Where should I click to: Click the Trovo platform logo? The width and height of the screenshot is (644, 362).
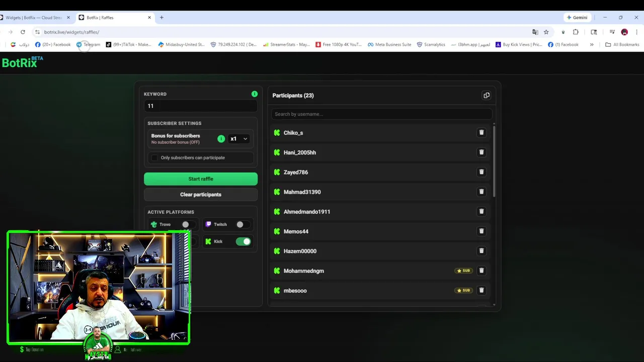[x=154, y=224]
